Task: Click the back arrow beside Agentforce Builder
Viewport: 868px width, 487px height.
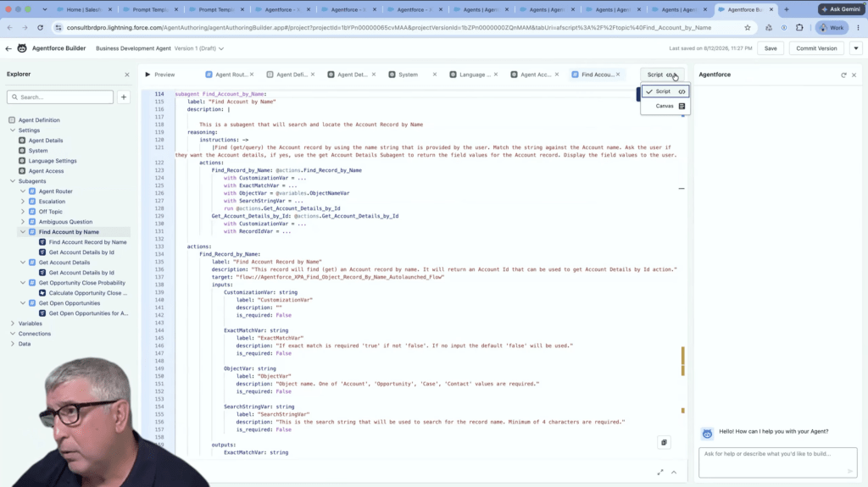Action: [8, 49]
